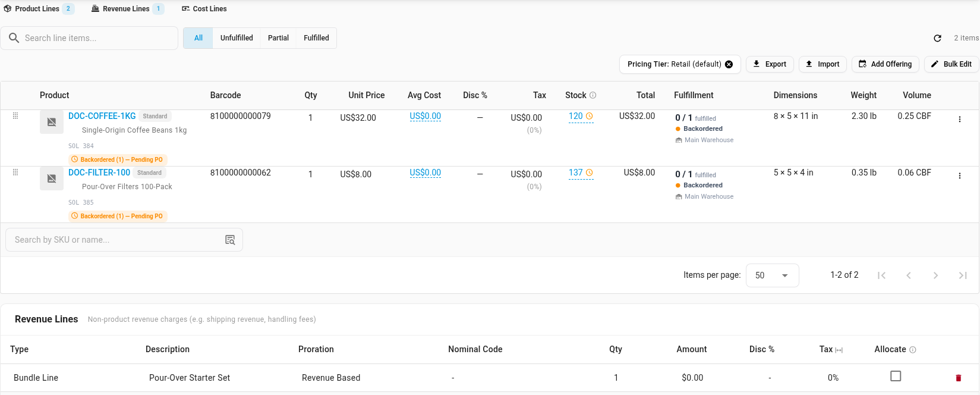Click the catalog search icon in SKU field
The image size is (980, 395).
pyautogui.click(x=230, y=240)
